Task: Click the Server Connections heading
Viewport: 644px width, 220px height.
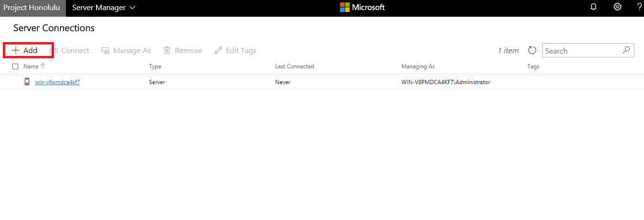Action: pyautogui.click(x=54, y=28)
